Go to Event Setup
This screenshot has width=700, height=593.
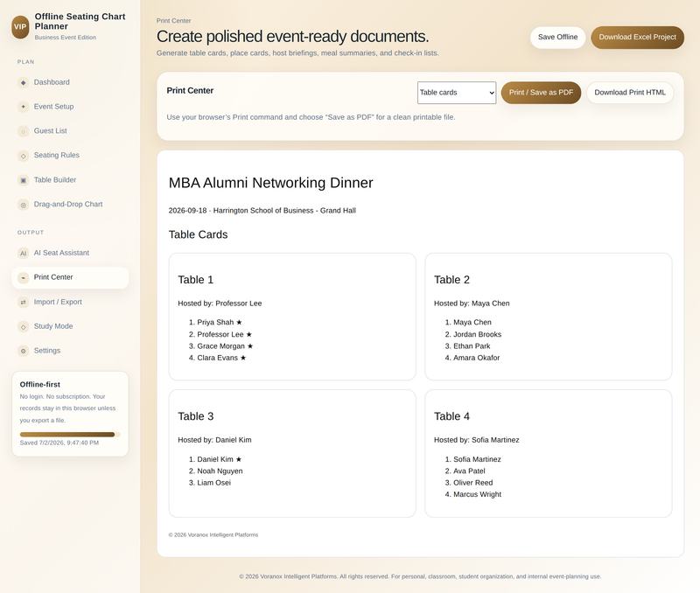(x=70, y=107)
